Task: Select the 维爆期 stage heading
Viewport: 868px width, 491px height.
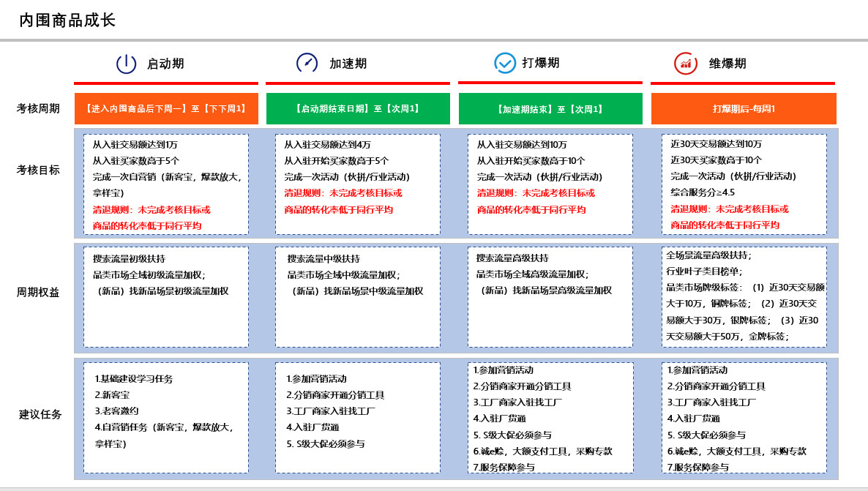Action: click(727, 64)
